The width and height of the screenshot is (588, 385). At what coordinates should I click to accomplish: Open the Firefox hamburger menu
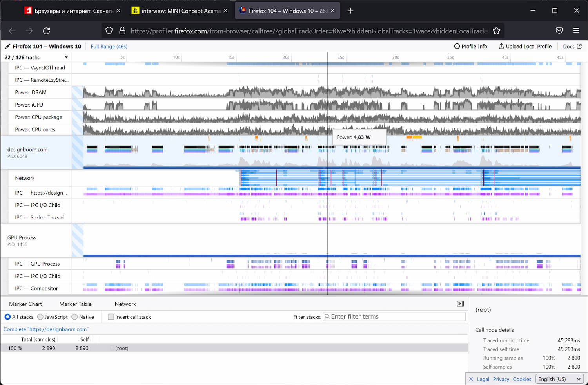(x=576, y=31)
